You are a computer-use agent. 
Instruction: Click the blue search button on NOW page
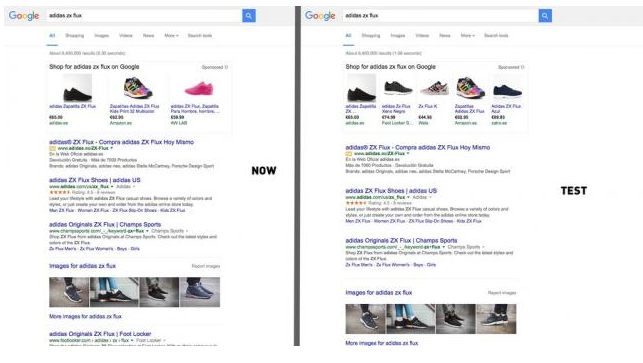pyautogui.click(x=249, y=16)
